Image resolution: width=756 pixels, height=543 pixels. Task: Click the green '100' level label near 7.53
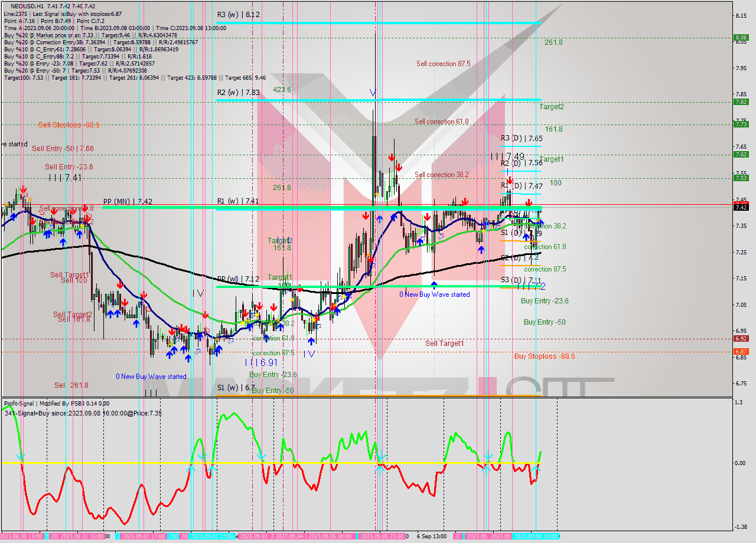tap(555, 183)
